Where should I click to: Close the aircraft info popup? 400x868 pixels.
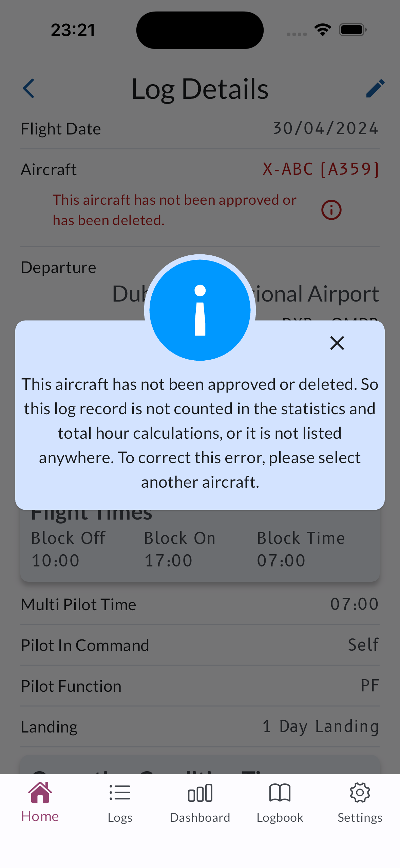pos(337,343)
